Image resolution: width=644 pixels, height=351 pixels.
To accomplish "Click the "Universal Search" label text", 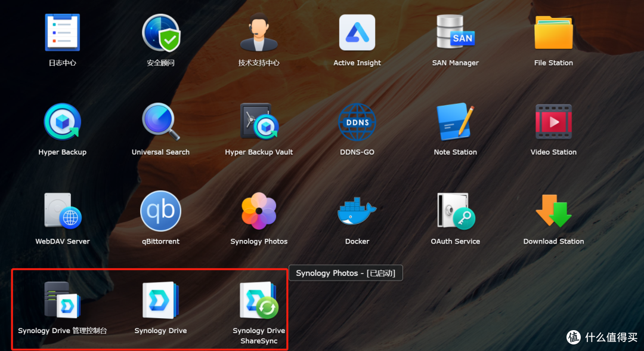I will tap(160, 152).
